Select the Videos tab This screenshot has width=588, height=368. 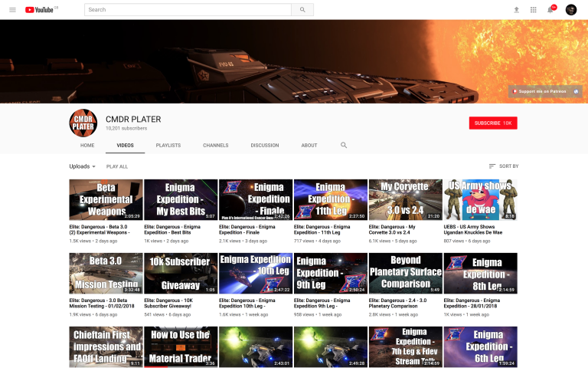[125, 146]
